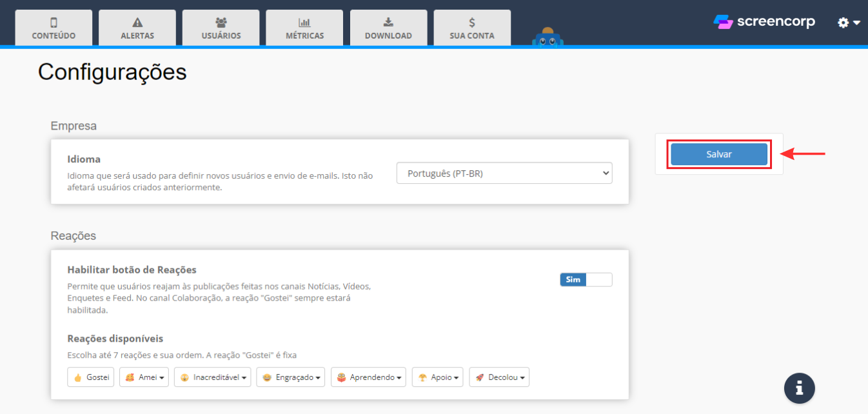Click the robot mascot icon

click(x=547, y=37)
